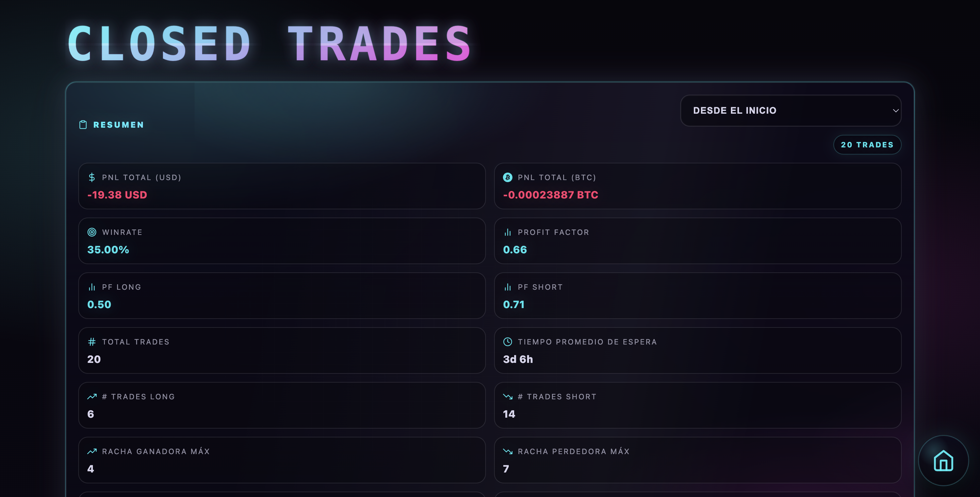Click the Bitcoin coin icon

click(x=507, y=177)
